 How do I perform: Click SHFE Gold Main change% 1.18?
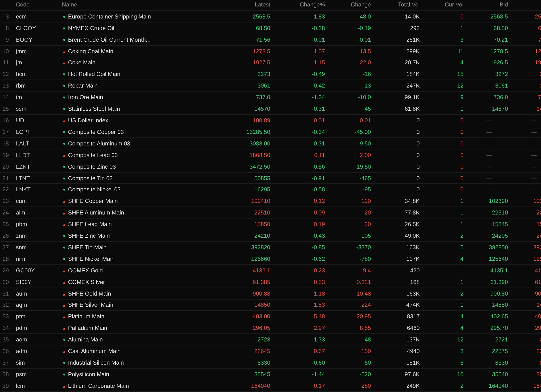coord(319,294)
